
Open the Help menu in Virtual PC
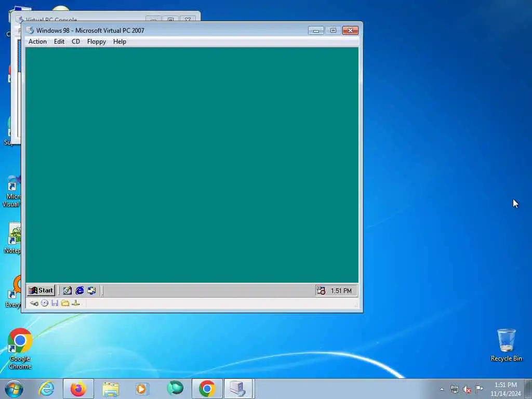(120, 42)
